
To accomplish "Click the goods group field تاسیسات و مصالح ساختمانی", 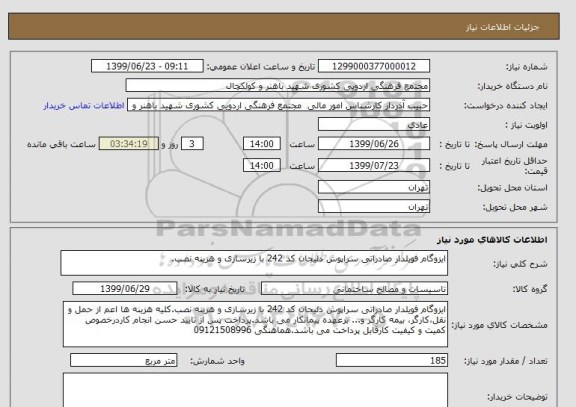I will click(x=354, y=289).
